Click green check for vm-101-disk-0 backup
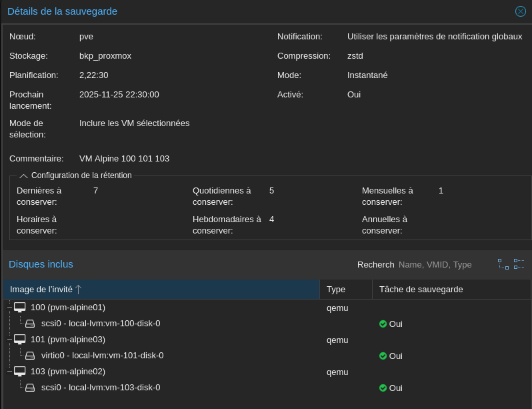The width and height of the screenshot is (532, 409). tap(383, 356)
